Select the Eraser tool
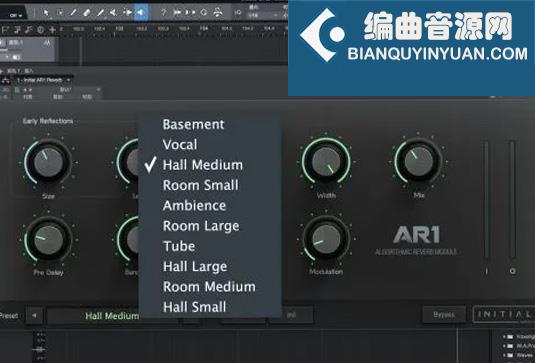 coord(87,13)
